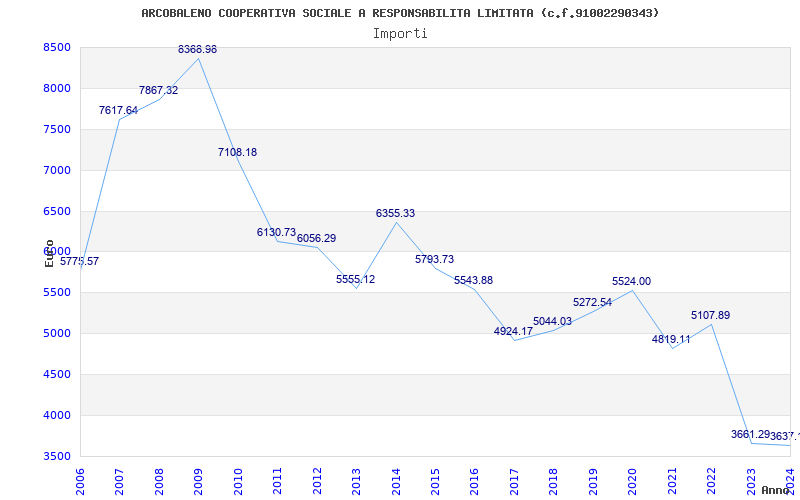
Task: Click the y-axis tick 7000
Action: pyautogui.click(x=57, y=170)
